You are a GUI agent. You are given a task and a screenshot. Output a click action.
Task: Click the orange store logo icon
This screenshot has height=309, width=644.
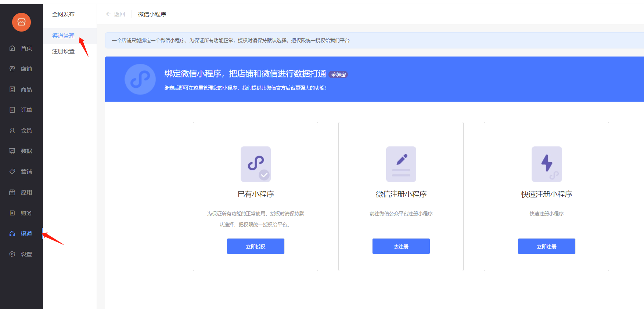(x=21, y=22)
